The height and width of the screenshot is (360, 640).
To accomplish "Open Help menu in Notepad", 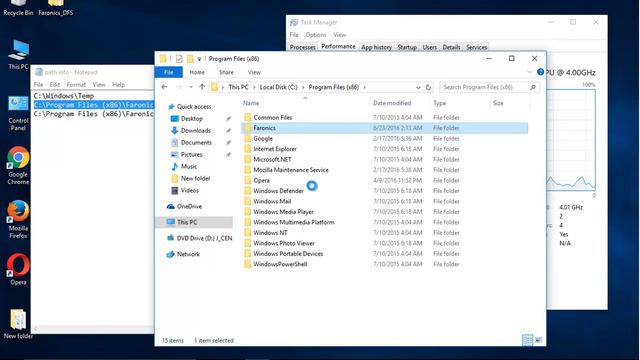I will tap(118, 84).
